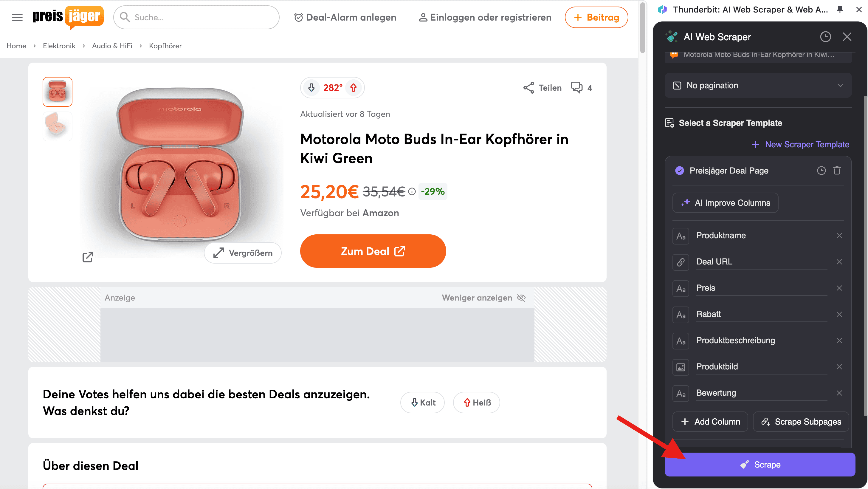The height and width of the screenshot is (489, 868).
Task: Open the hamburger menu on Preisjäger
Action: click(x=17, y=17)
